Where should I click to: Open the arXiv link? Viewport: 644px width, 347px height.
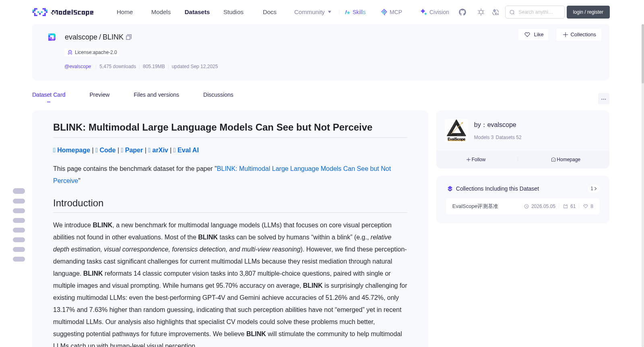[x=158, y=150]
